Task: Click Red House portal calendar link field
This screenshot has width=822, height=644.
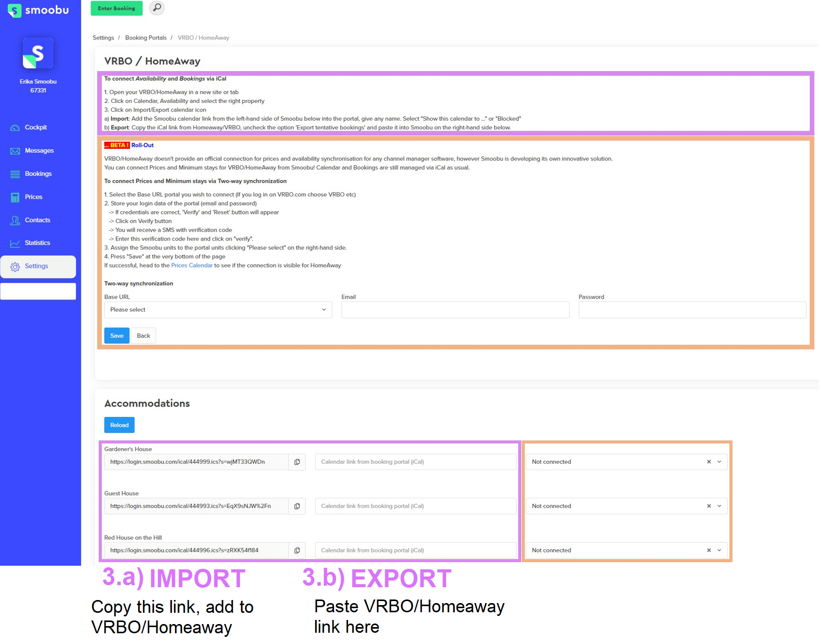Action: click(x=416, y=551)
